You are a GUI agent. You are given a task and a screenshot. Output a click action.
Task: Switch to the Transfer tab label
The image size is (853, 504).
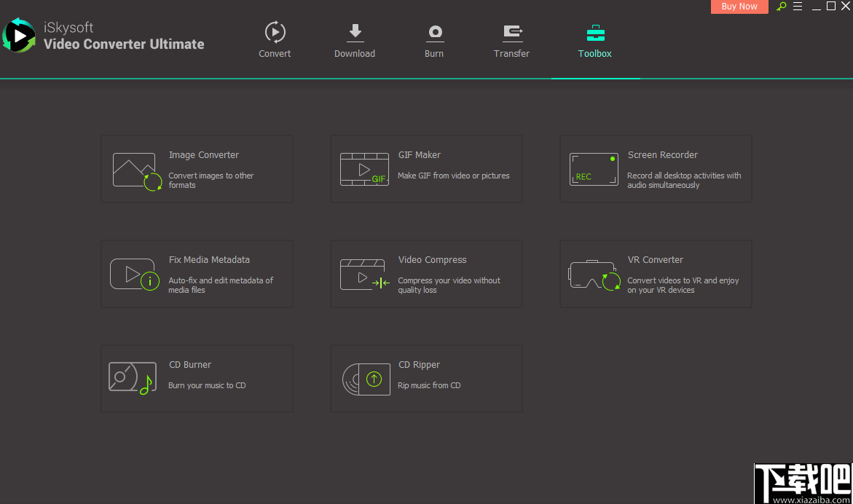(511, 53)
